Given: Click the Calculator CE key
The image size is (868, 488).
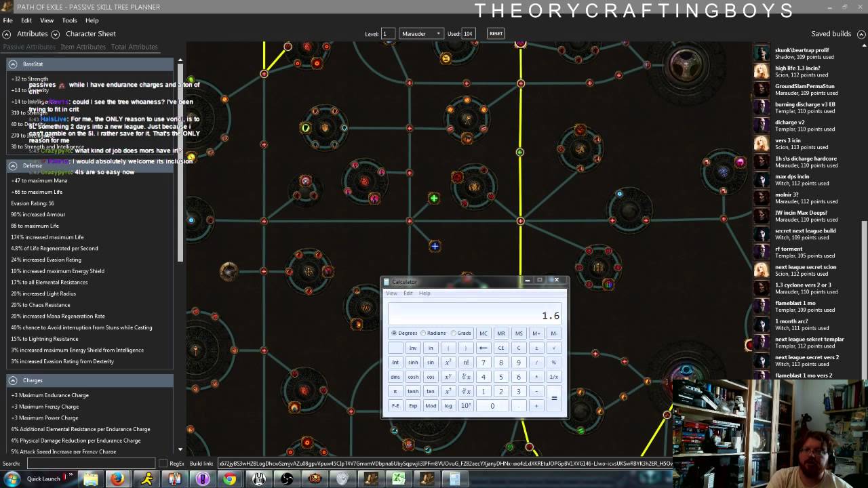Looking at the screenshot, I should (x=501, y=348).
